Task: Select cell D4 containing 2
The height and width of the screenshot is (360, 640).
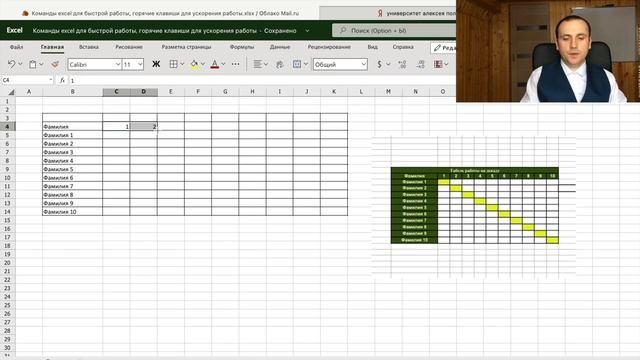Action: pos(144,127)
